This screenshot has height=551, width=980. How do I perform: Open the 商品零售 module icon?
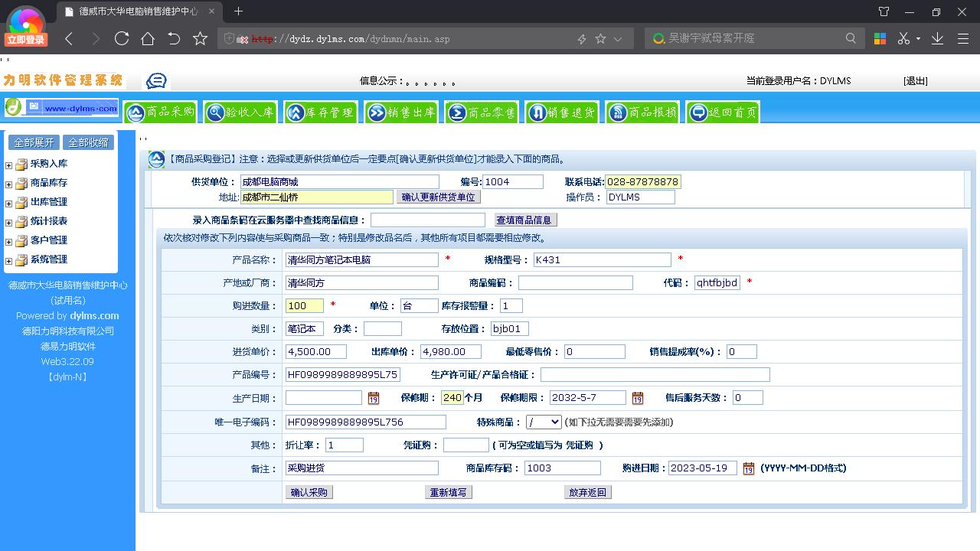pyautogui.click(x=482, y=112)
